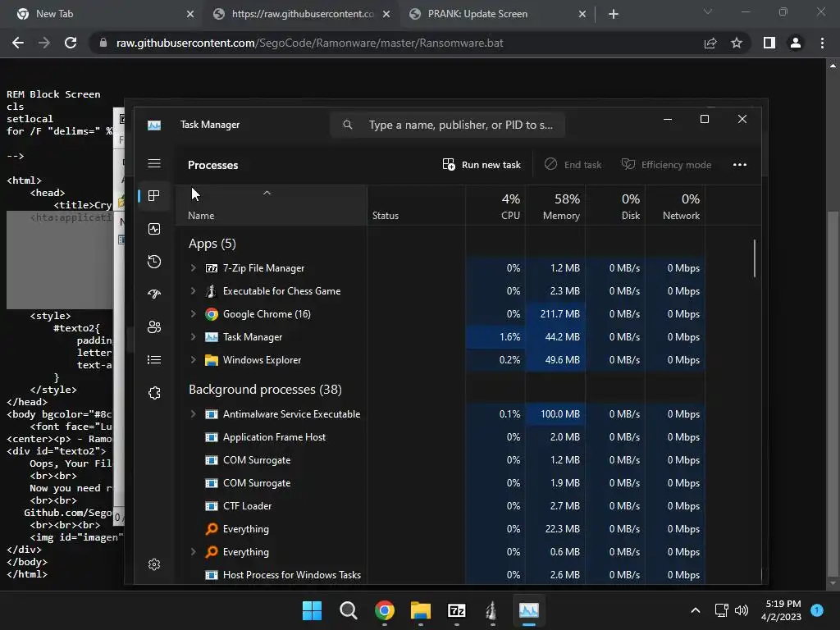Screen dimensions: 840x630
Task: Open volume control in system tray
Action: coord(742,610)
